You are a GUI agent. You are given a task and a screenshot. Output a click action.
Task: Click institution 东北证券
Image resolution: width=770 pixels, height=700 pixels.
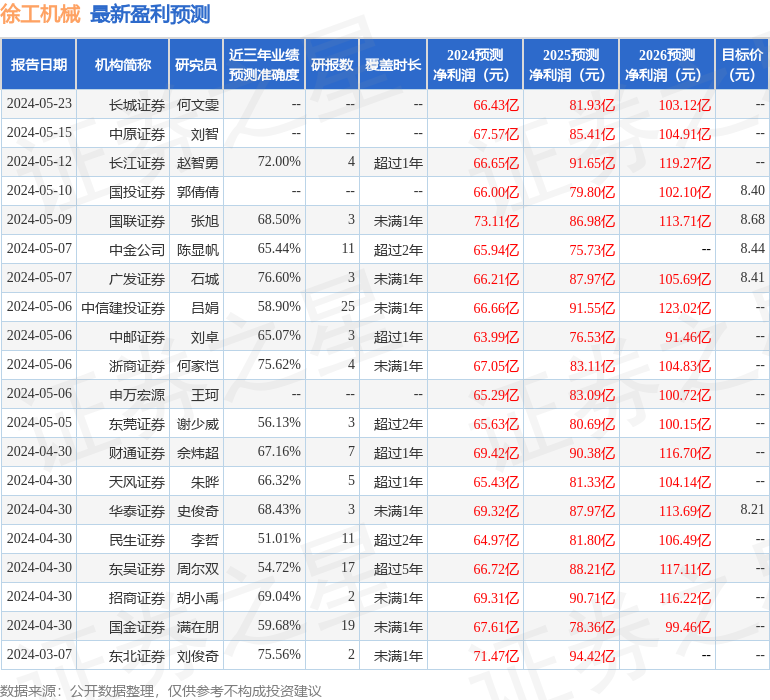point(137,656)
